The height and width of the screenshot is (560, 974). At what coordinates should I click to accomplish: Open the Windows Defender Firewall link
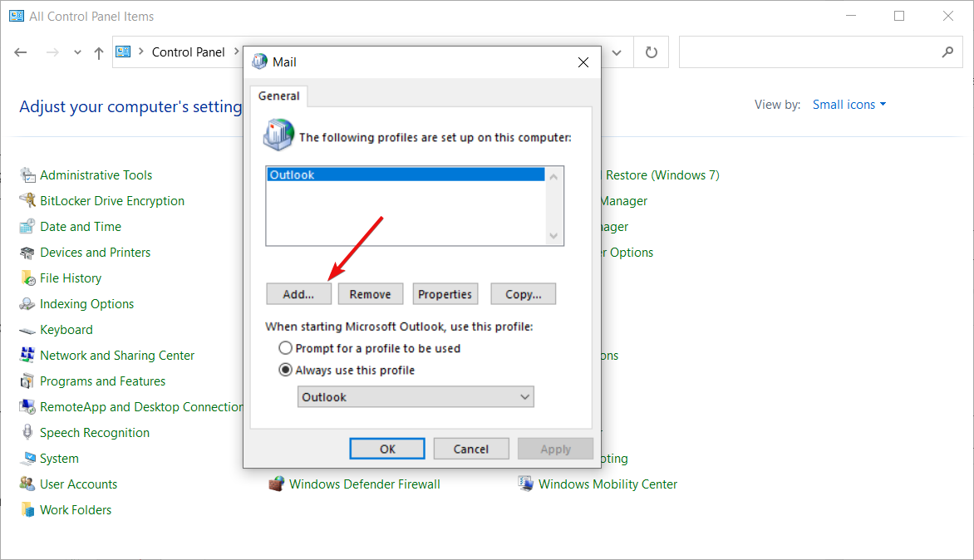(x=365, y=484)
